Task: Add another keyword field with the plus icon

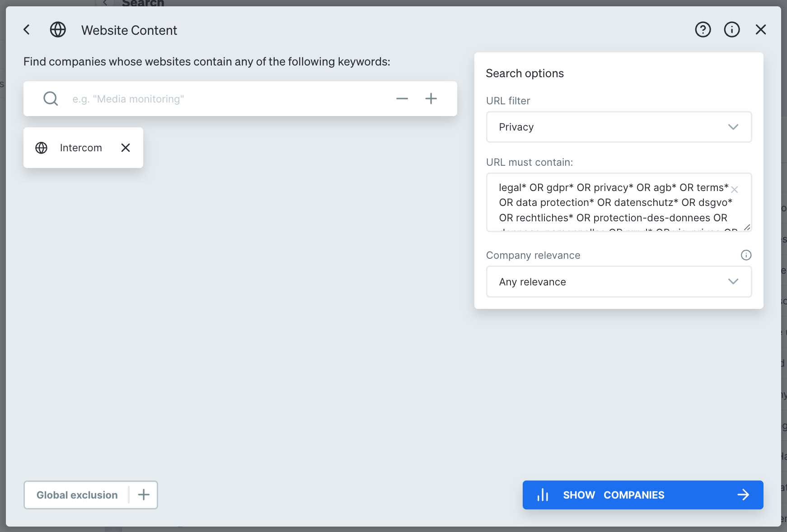Action: tap(431, 98)
